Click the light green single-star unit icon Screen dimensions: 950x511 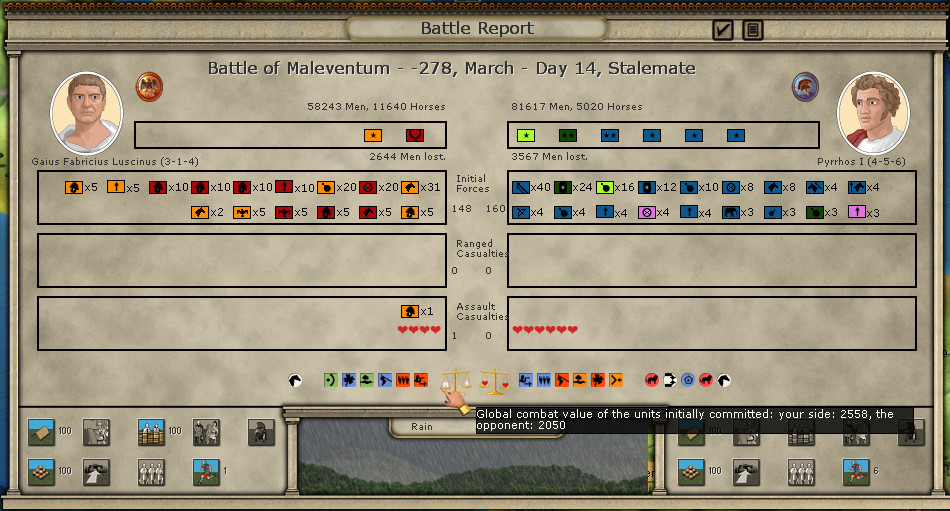[526, 135]
